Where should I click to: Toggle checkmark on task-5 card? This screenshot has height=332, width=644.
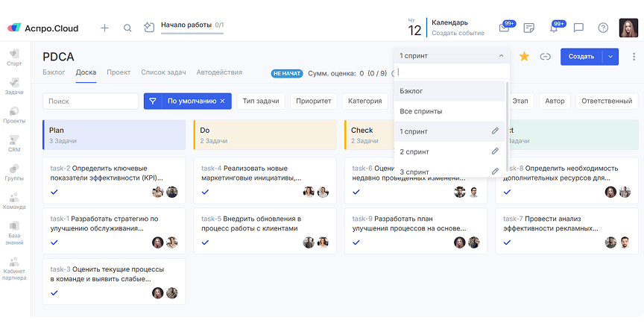coord(205,242)
